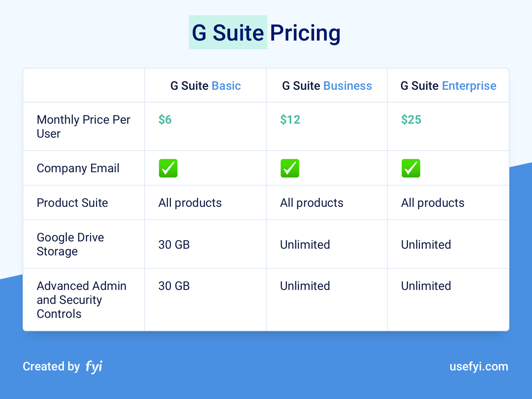Click Advanced Admin and Security Controls label
Screen dimensions: 532x399
coord(81,300)
